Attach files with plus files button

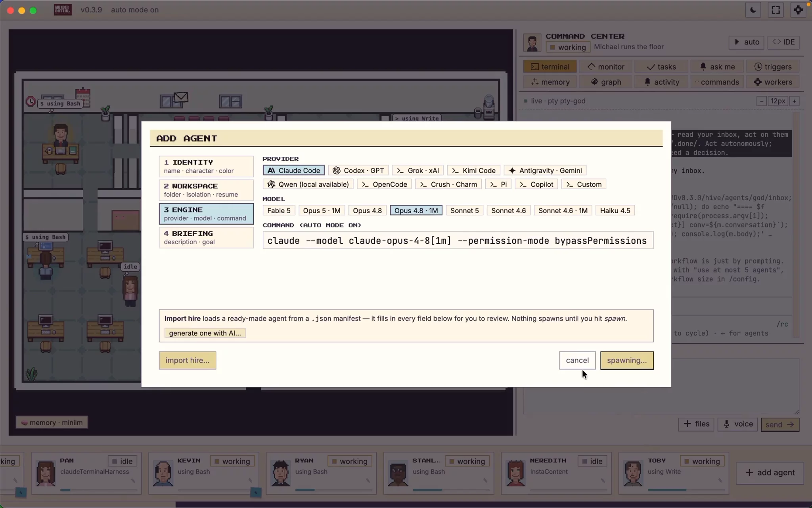pyautogui.click(x=696, y=424)
